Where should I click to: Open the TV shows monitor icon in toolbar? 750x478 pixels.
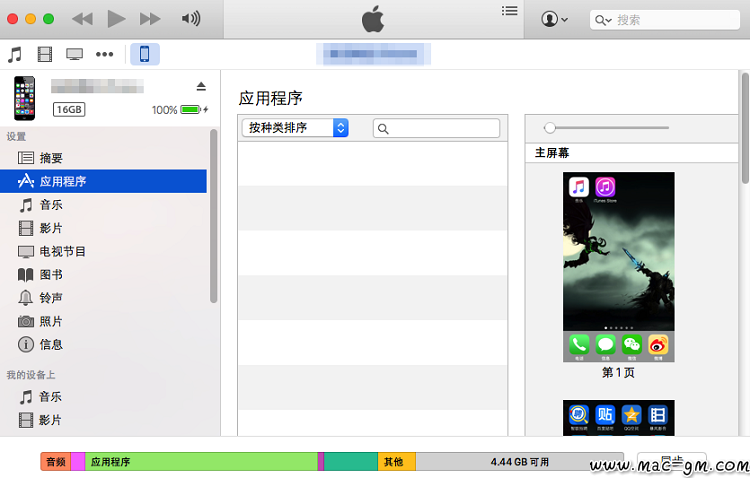(74, 55)
